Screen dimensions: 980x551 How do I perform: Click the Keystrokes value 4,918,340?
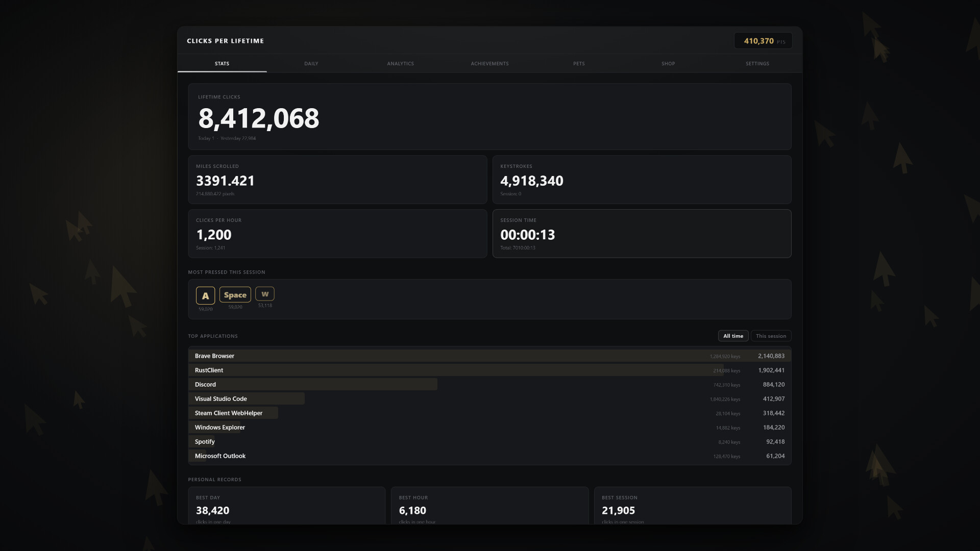pyautogui.click(x=532, y=181)
